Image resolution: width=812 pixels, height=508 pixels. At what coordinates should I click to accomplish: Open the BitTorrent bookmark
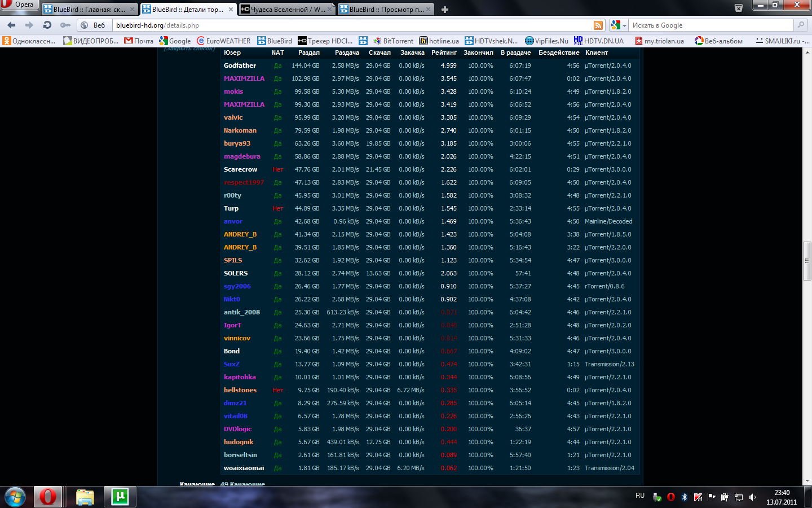click(394, 41)
